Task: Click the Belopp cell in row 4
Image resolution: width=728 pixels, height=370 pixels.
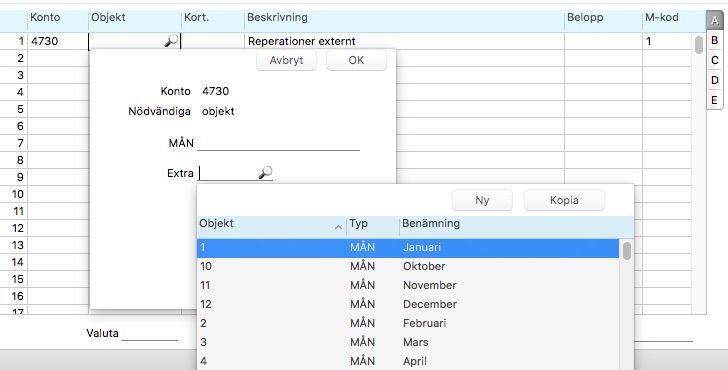Action: click(x=604, y=92)
